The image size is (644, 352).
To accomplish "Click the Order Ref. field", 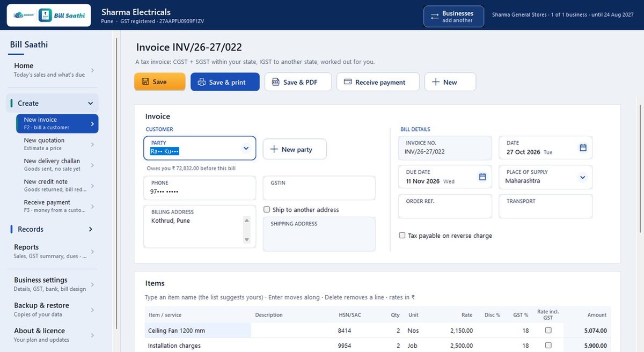I will click(x=445, y=206).
